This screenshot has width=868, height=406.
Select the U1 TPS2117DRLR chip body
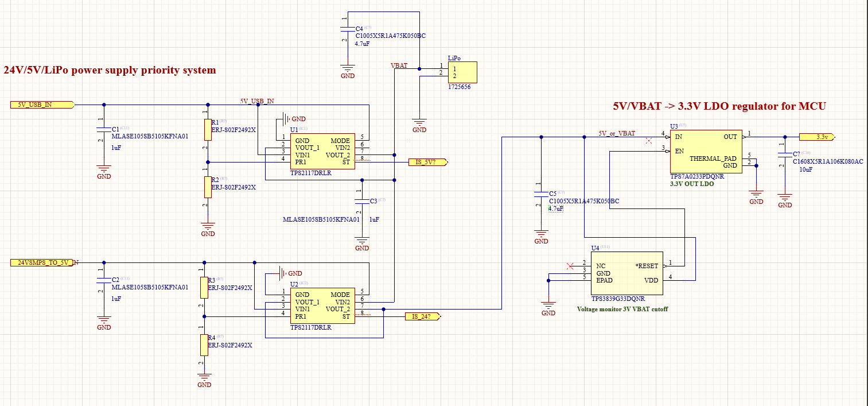322,152
